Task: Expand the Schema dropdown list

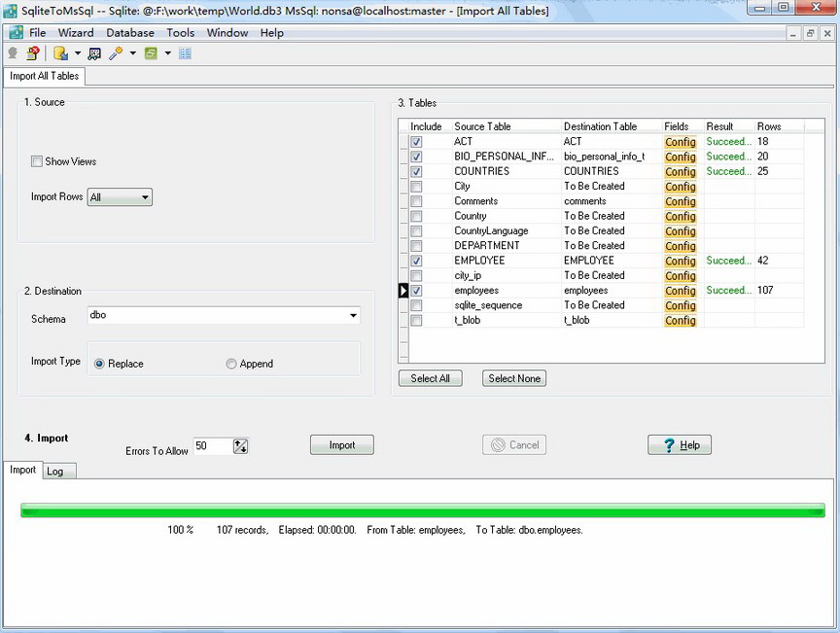Action: point(353,316)
